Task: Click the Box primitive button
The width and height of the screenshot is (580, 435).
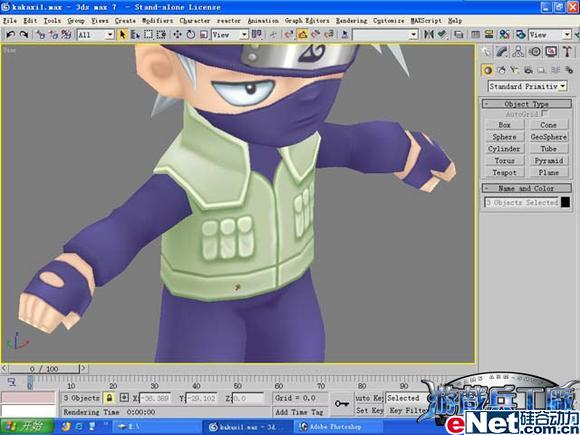Action: point(504,125)
